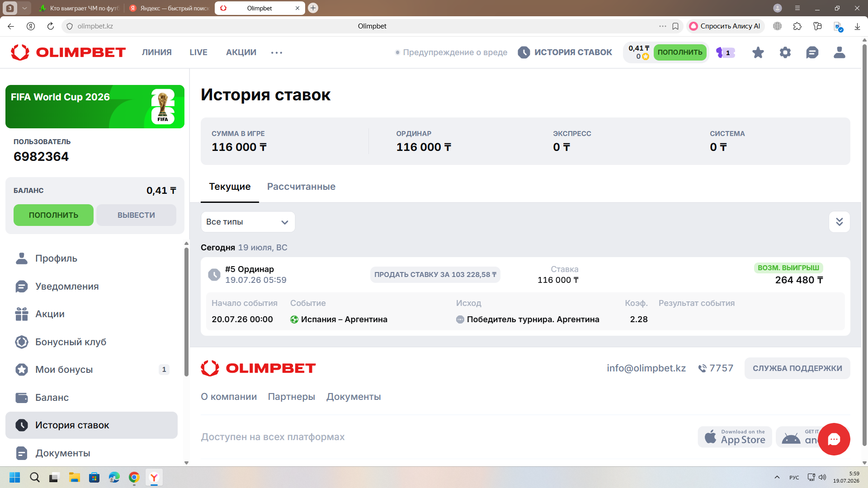The width and height of the screenshot is (868, 488).
Task: Open Мои бонусы in the sidebar
Action: tap(91, 370)
